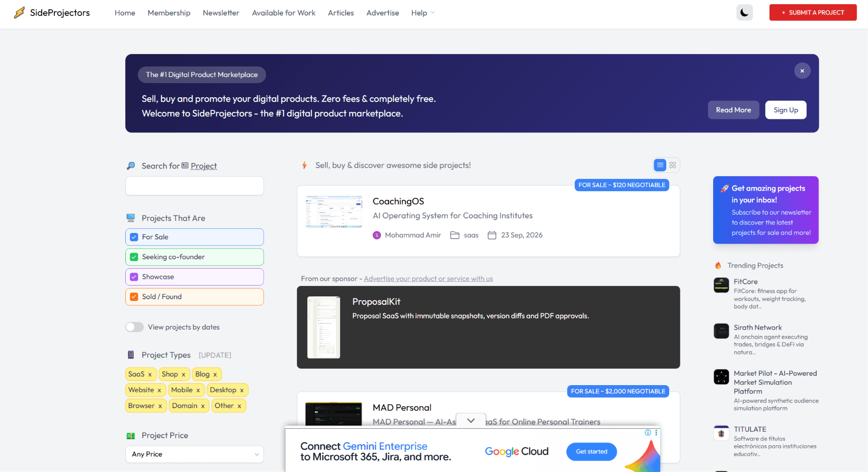The height and width of the screenshot is (472, 868).
Task: Remove the Desktop project type tag
Action: click(x=242, y=391)
